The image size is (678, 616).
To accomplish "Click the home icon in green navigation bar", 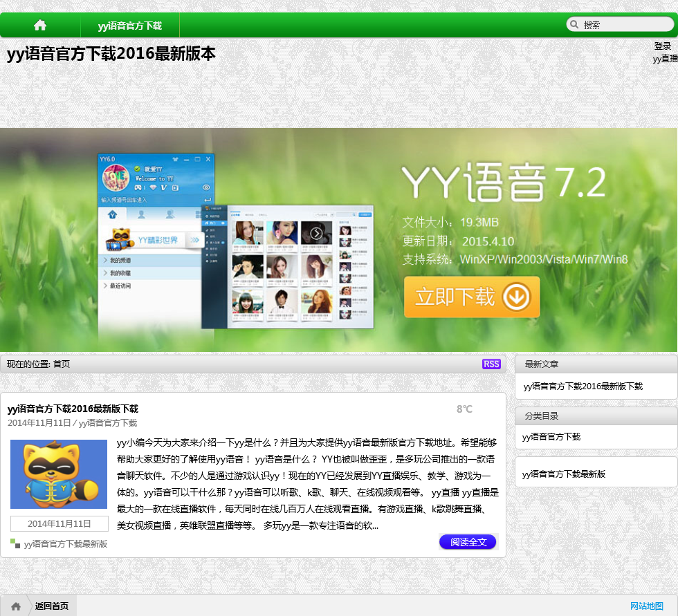I will click(x=40, y=25).
